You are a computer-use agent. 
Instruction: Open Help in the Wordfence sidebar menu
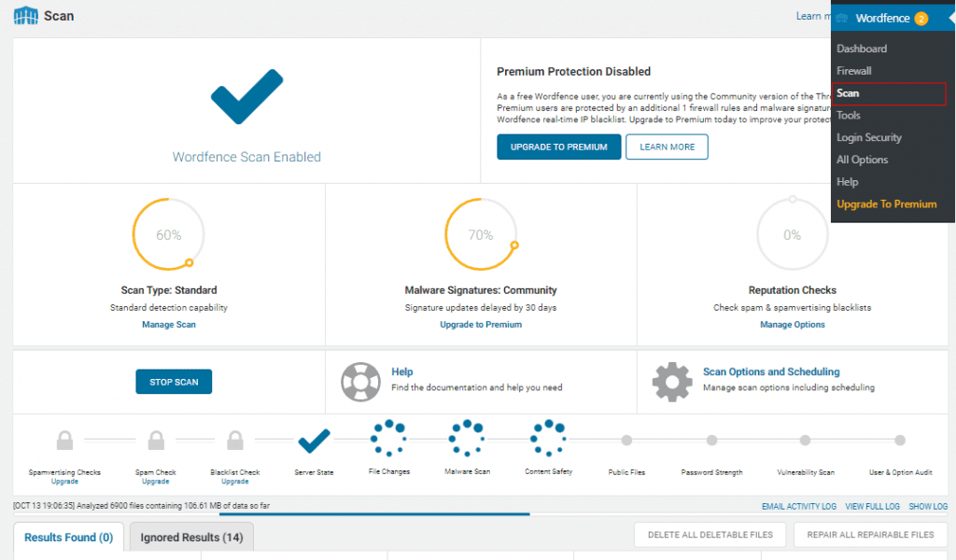point(847,182)
